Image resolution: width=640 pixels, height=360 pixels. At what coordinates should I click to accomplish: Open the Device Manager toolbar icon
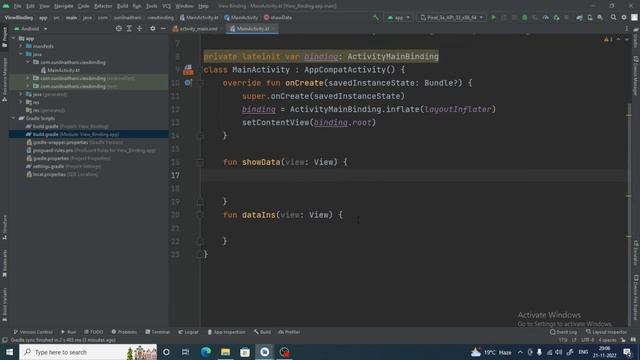[x=590, y=18]
